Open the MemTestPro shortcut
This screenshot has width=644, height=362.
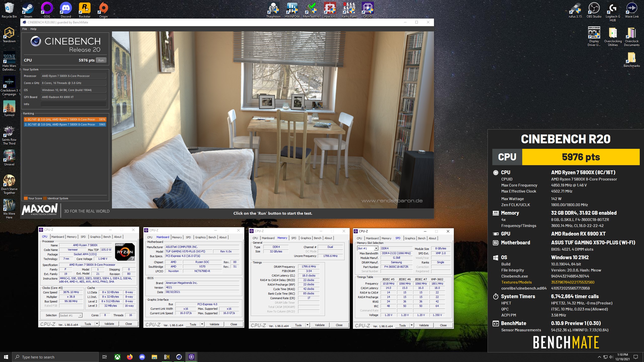click(311, 10)
